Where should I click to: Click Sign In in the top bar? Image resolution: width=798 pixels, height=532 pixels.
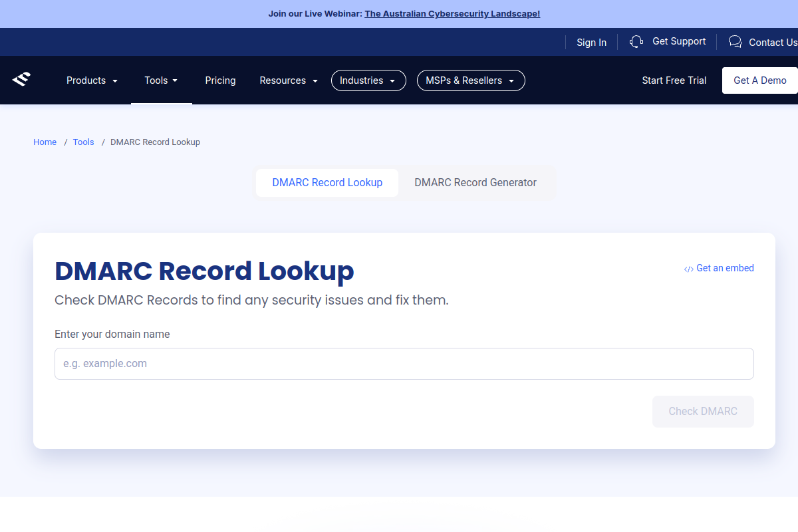[591, 42]
